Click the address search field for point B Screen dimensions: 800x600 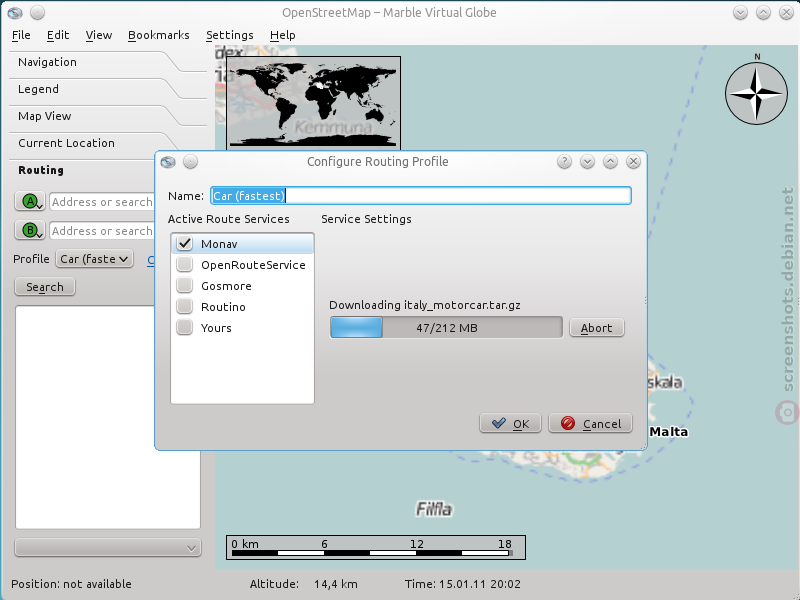click(102, 231)
